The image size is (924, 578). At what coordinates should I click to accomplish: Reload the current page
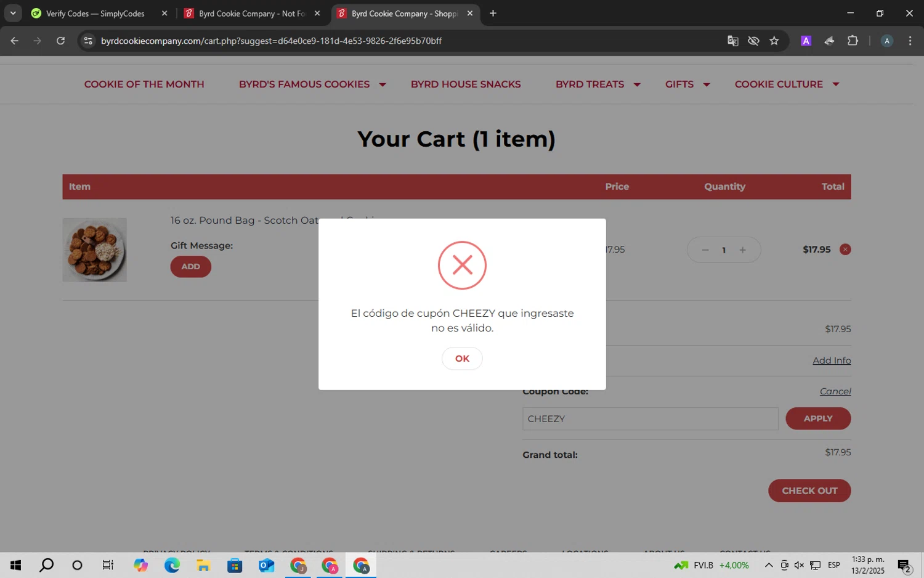[x=60, y=41]
